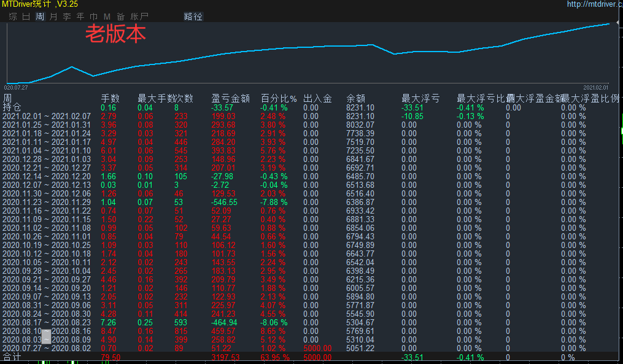Screen dimensions: 623x364
Task: Click the 百分比% column header
Action: click(279, 99)
